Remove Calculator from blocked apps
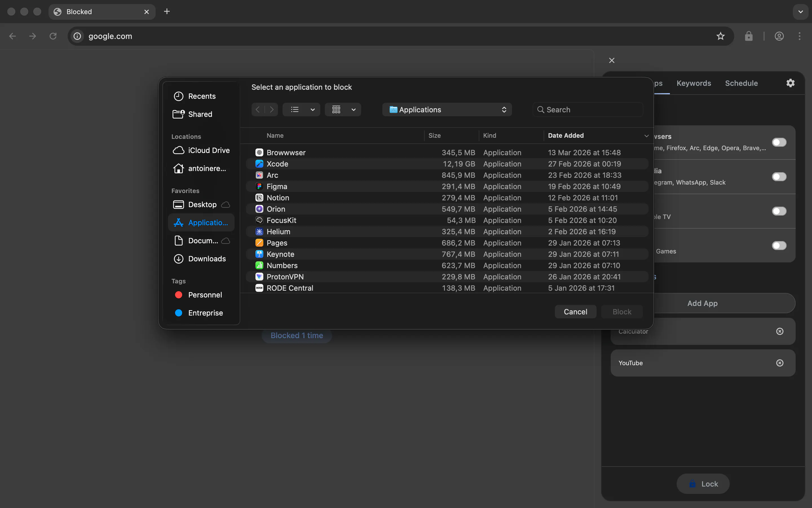The width and height of the screenshot is (812, 508). point(780,331)
